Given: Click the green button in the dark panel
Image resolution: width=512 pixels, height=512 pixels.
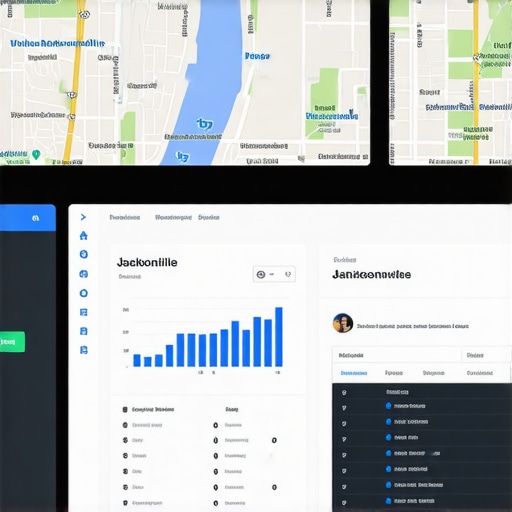Looking at the screenshot, I should pyautogui.click(x=12, y=342).
